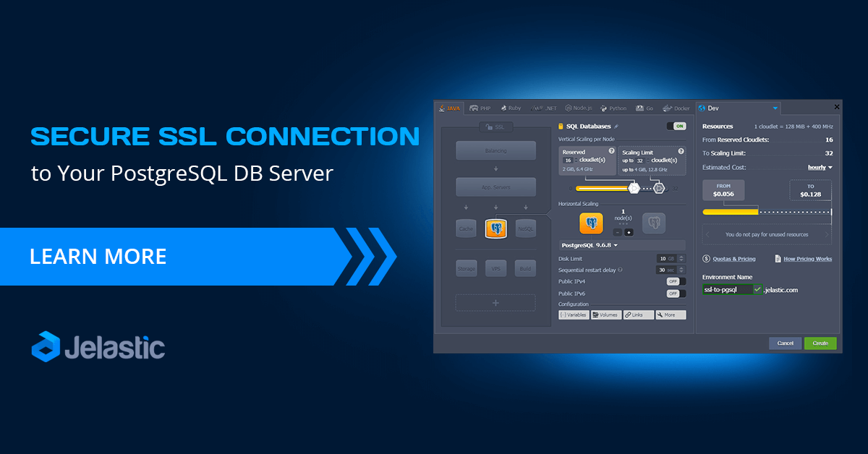
Task: Click the green Create button
Action: (820, 343)
